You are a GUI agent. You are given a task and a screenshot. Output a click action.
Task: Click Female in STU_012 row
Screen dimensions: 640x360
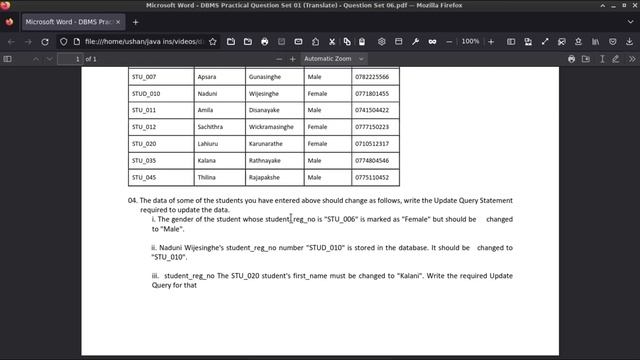click(x=318, y=127)
